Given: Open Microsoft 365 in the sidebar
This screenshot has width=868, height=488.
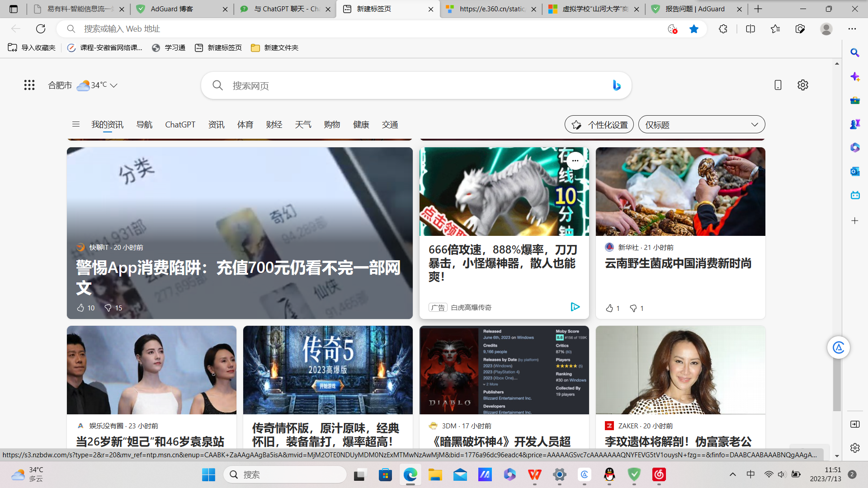Looking at the screenshot, I should [x=855, y=147].
